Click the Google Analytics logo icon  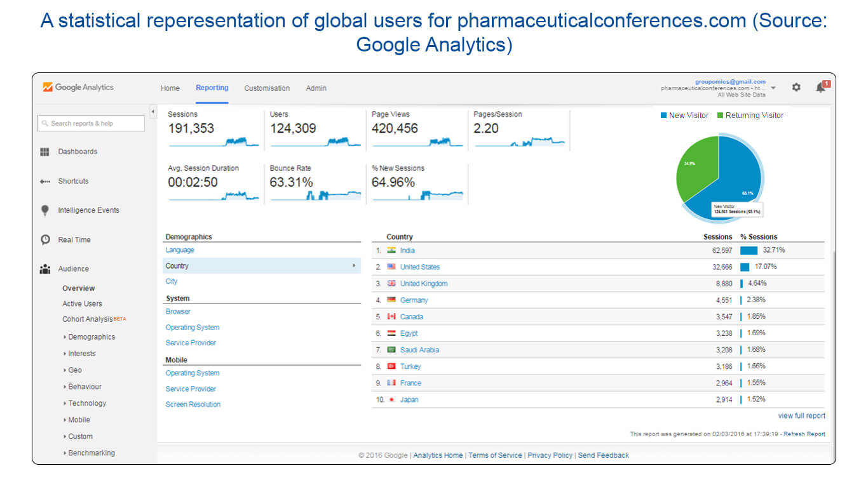(48, 88)
